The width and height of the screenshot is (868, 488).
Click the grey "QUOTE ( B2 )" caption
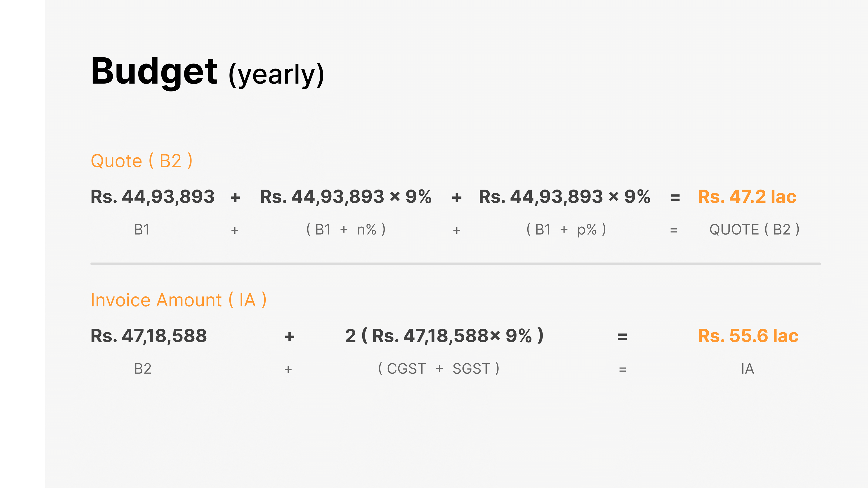tap(754, 230)
